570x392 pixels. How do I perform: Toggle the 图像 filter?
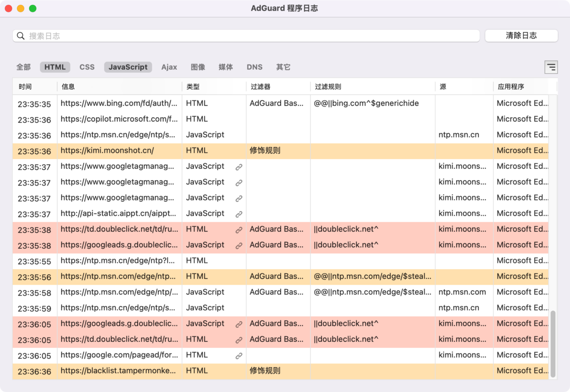(198, 67)
